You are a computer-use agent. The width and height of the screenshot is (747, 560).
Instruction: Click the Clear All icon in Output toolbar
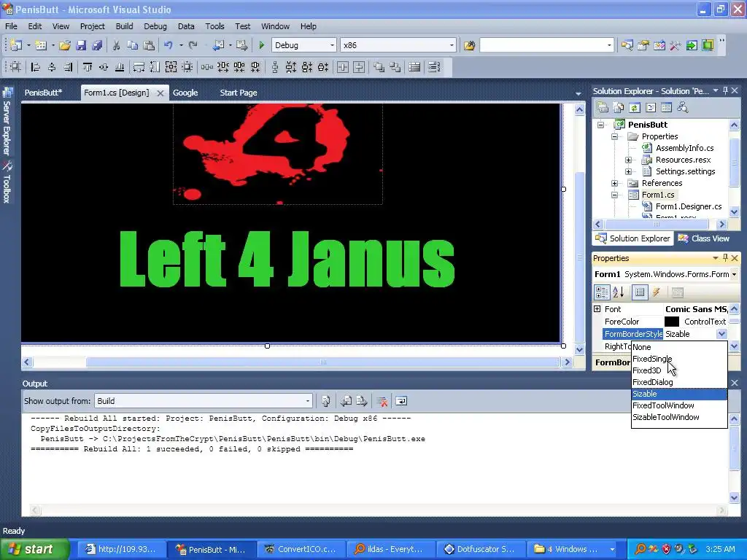[382, 402]
